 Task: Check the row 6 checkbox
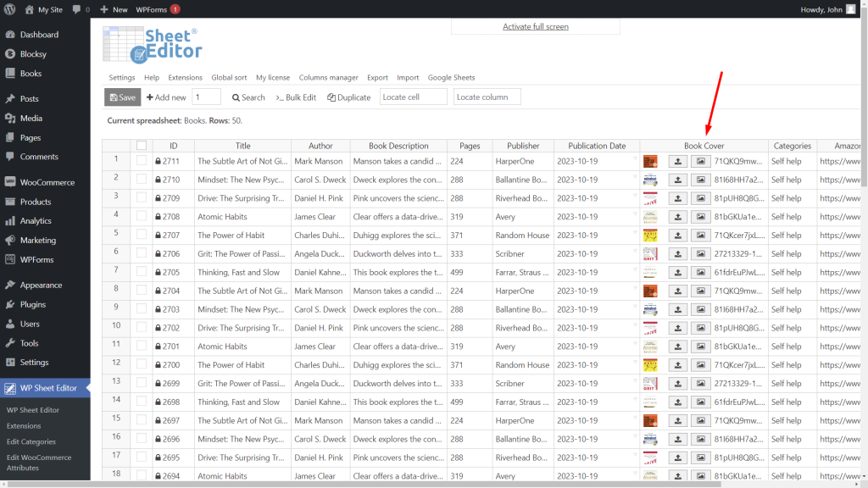click(142, 252)
